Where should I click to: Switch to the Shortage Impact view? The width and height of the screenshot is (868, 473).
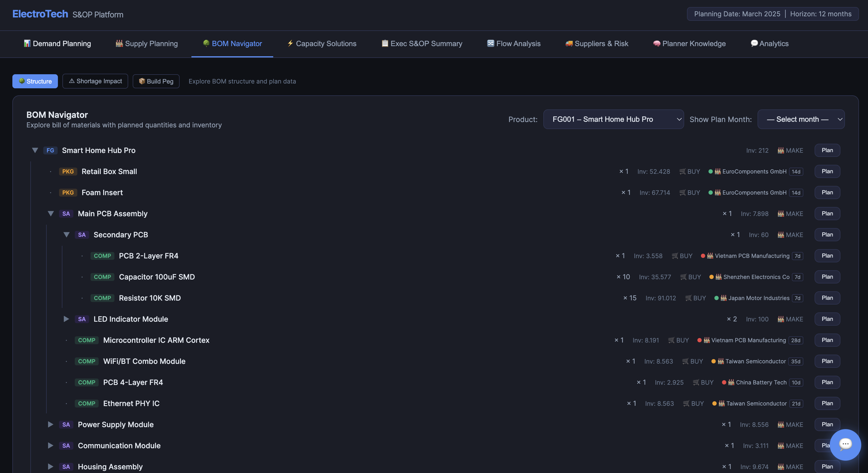[95, 81]
